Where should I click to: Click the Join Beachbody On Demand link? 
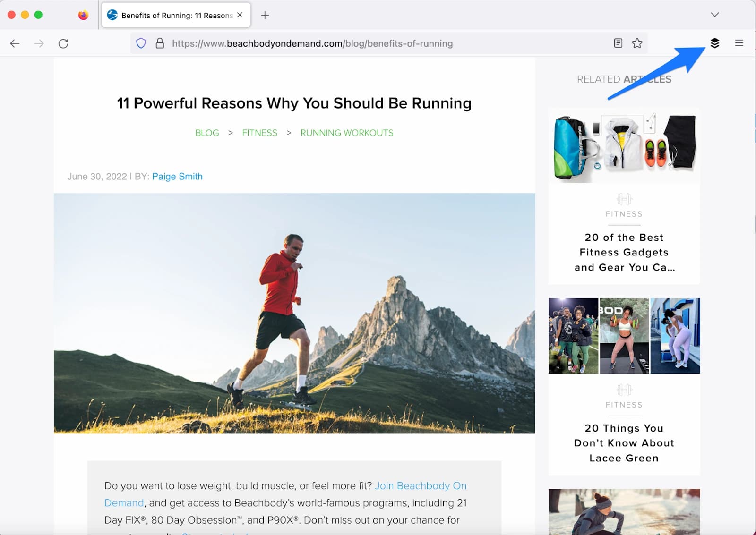(420, 485)
